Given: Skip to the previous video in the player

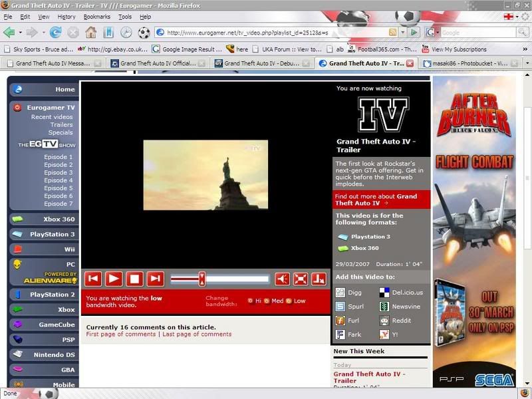Looking at the screenshot, I should tap(93, 279).
